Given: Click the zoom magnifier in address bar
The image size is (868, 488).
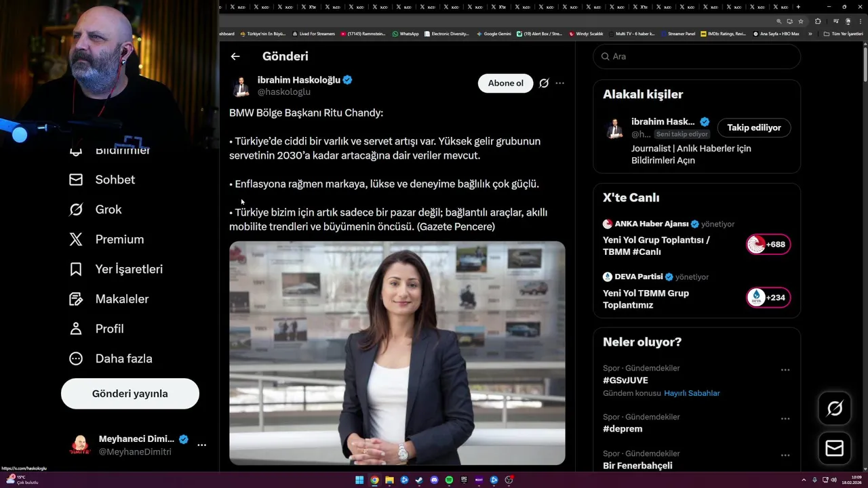Looking at the screenshot, I should [x=779, y=21].
